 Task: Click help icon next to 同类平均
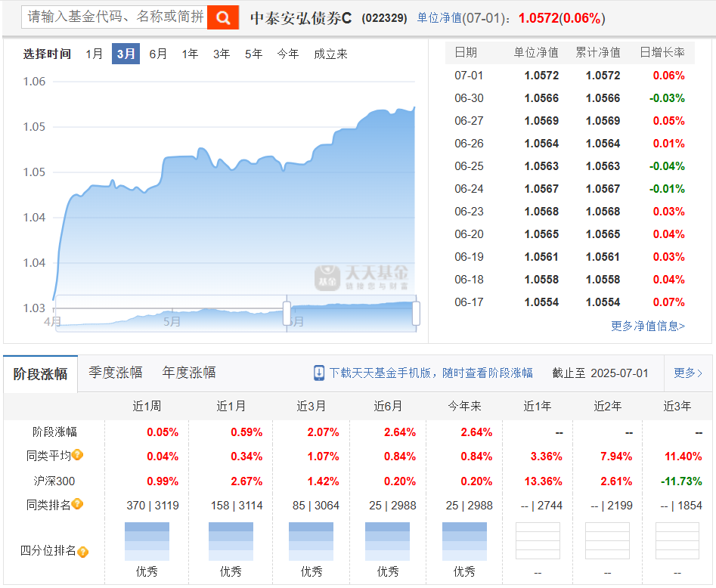78,455
